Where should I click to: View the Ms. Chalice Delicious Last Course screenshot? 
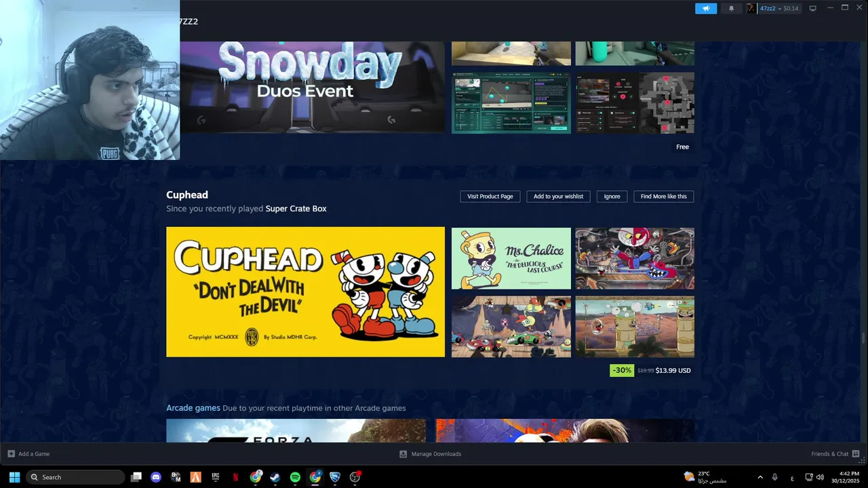tap(511, 258)
